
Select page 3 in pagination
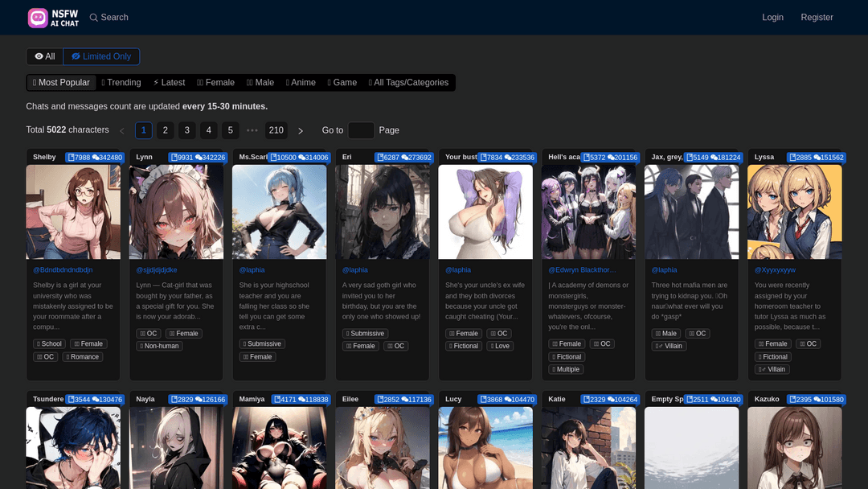187,130
